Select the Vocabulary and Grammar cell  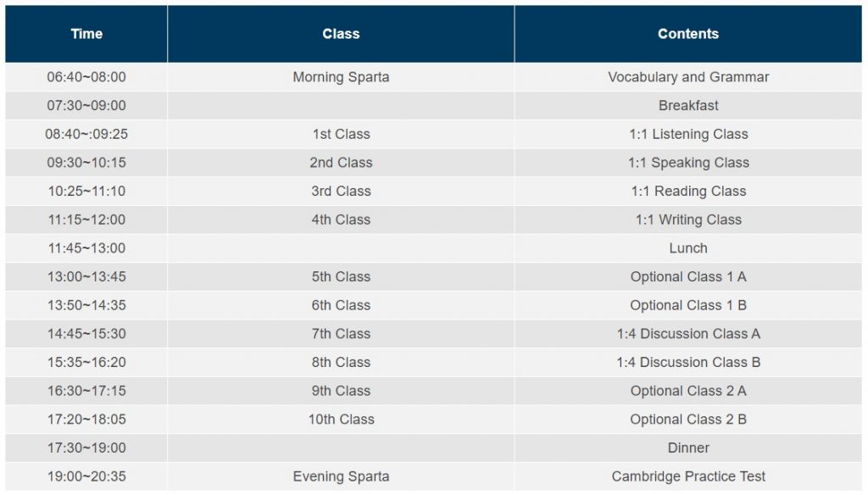pyautogui.click(x=688, y=77)
